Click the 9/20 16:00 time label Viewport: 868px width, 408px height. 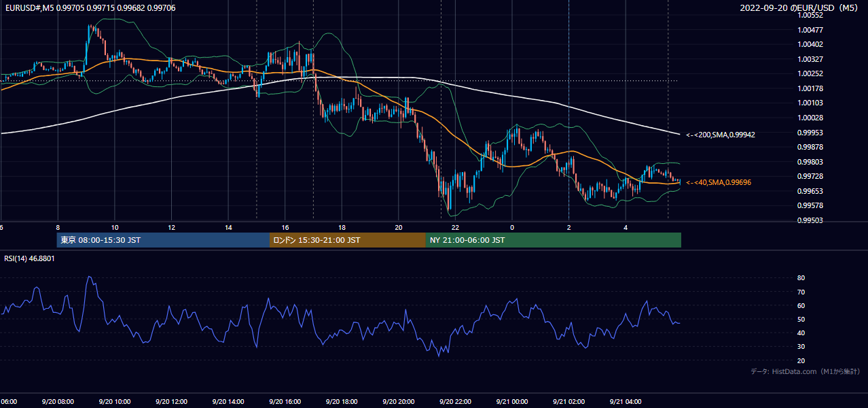click(285, 402)
